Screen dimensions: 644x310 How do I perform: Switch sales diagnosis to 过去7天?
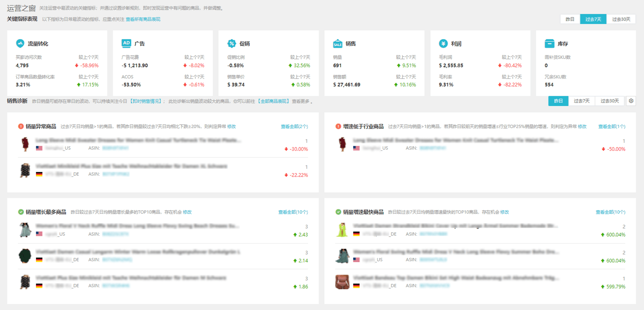click(581, 101)
